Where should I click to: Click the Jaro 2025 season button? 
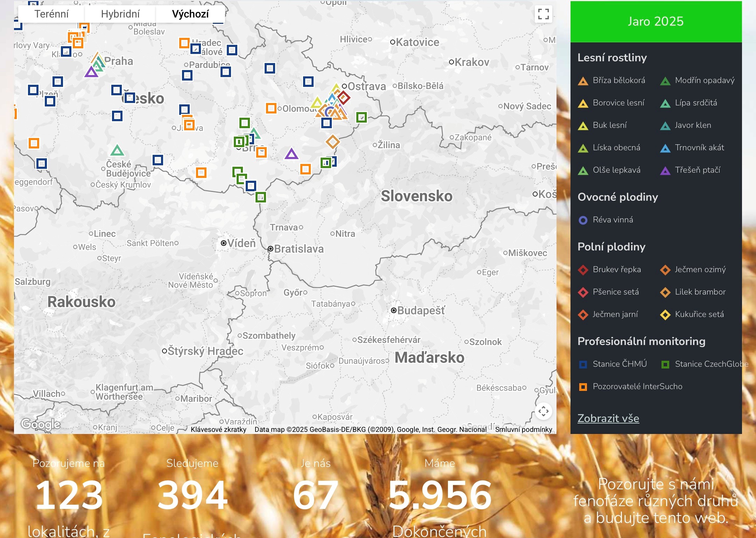point(656,21)
